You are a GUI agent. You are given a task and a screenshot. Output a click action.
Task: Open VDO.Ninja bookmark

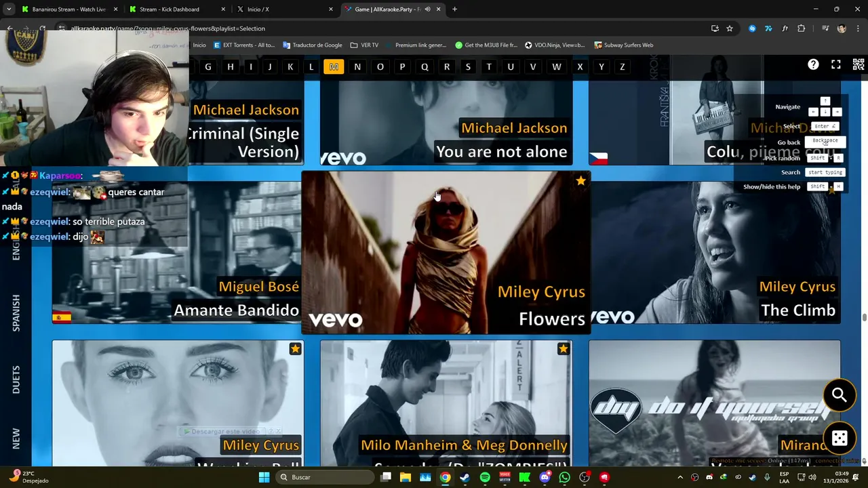pyautogui.click(x=555, y=45)
